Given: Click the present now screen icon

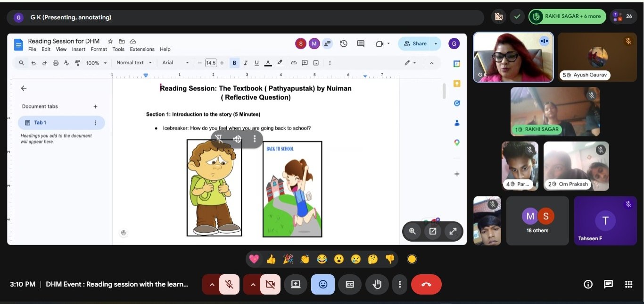Looking at the screenshot, I should 296,284.
